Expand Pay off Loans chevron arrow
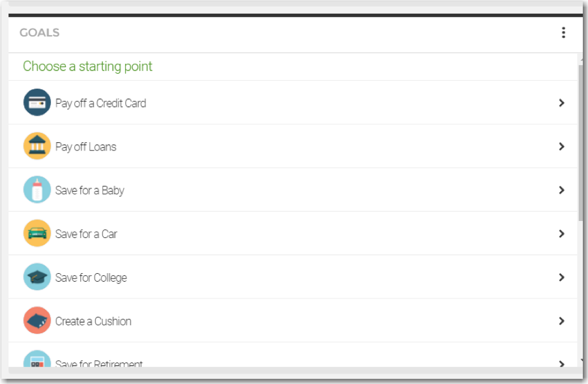 pos(561,146)
